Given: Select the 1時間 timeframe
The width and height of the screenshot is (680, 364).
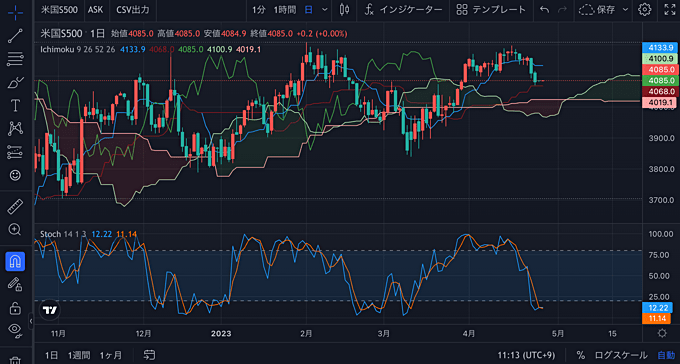Looking at the screenshot, I should (x=285, y=10).
